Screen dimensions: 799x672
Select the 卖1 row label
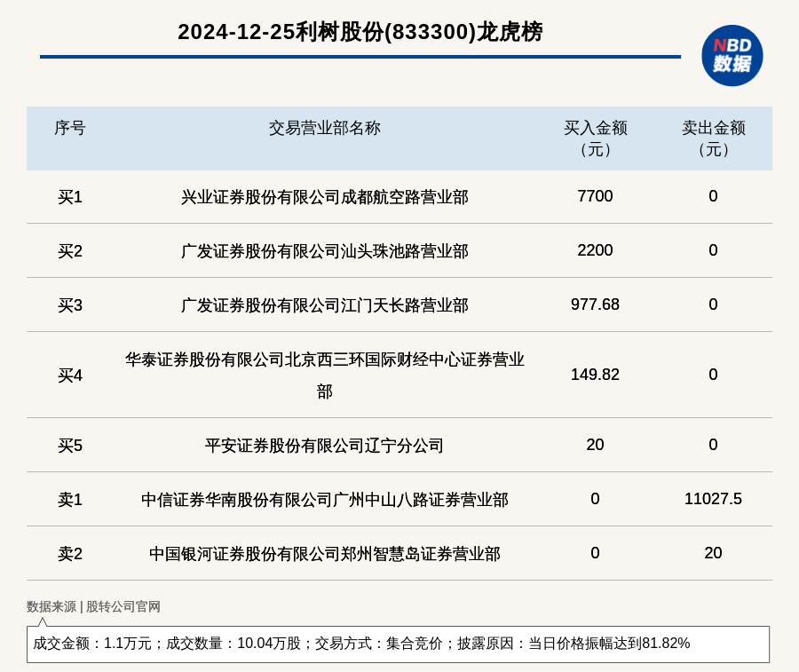[70, 499]
